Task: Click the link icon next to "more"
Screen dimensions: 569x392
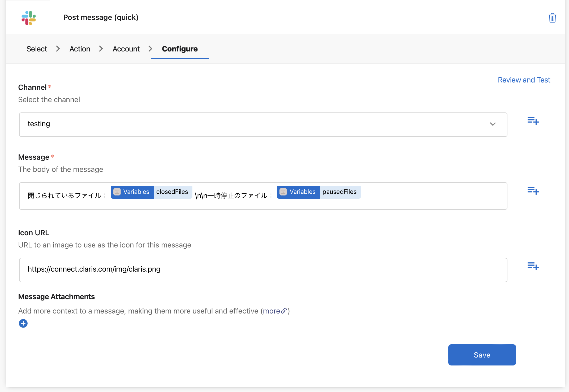Action: [284, 311]
